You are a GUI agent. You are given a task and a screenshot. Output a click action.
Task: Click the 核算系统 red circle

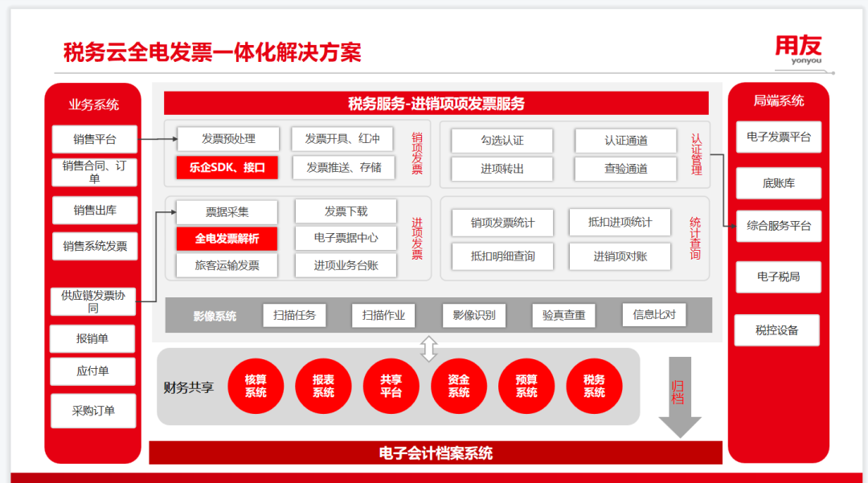click(x=256, y=387)
